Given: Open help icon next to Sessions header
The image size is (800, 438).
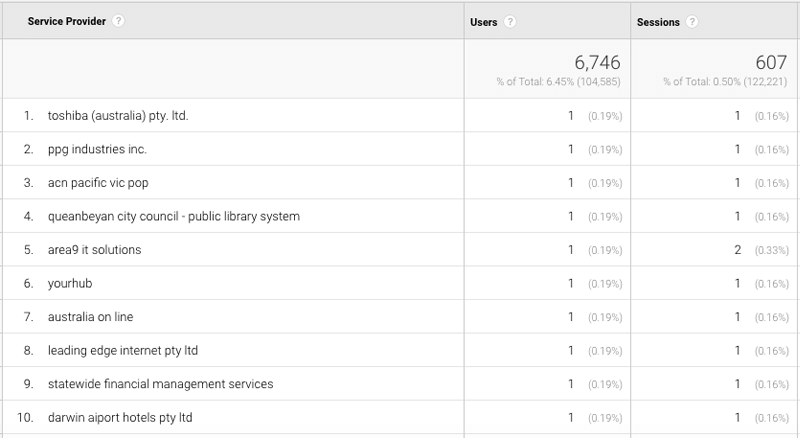Looking at the screenshot, I should pos(691,22).
